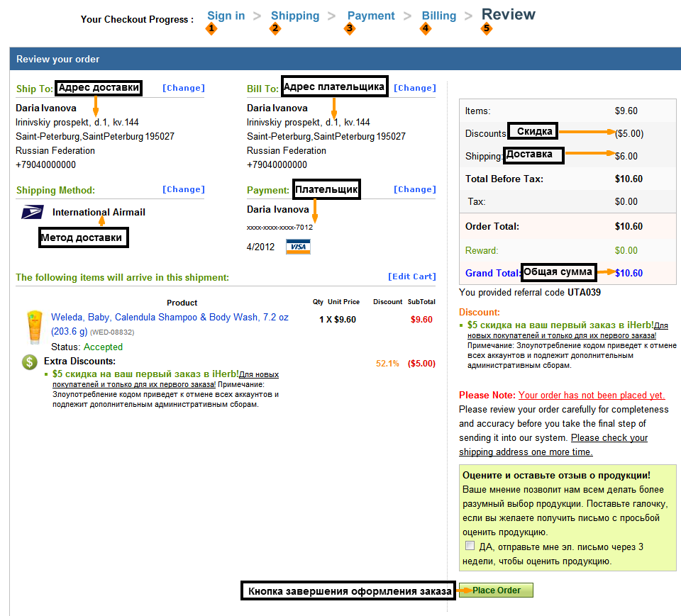Click the Visa card logo
The width and height of the screenshot is (681, 616).
[x=298, y=247]
